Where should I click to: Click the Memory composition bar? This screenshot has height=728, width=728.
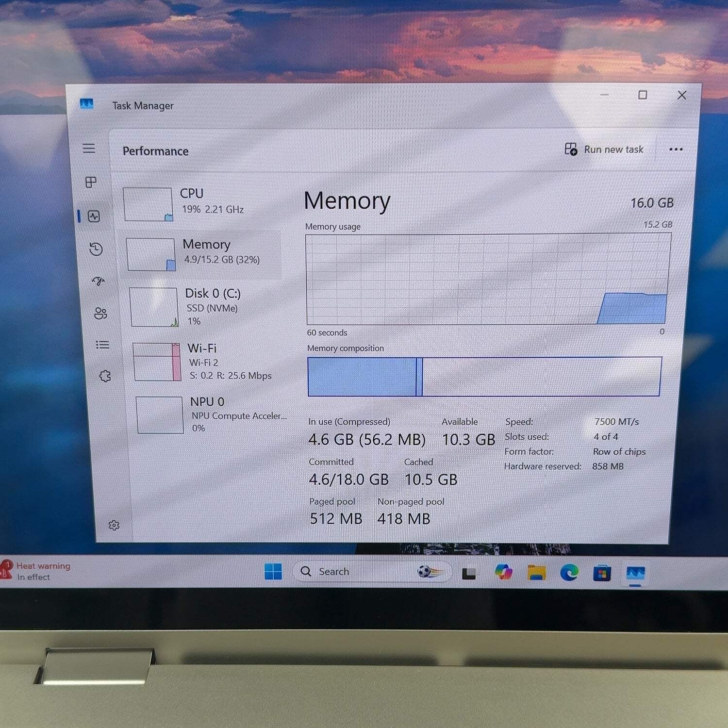(484, 377)
